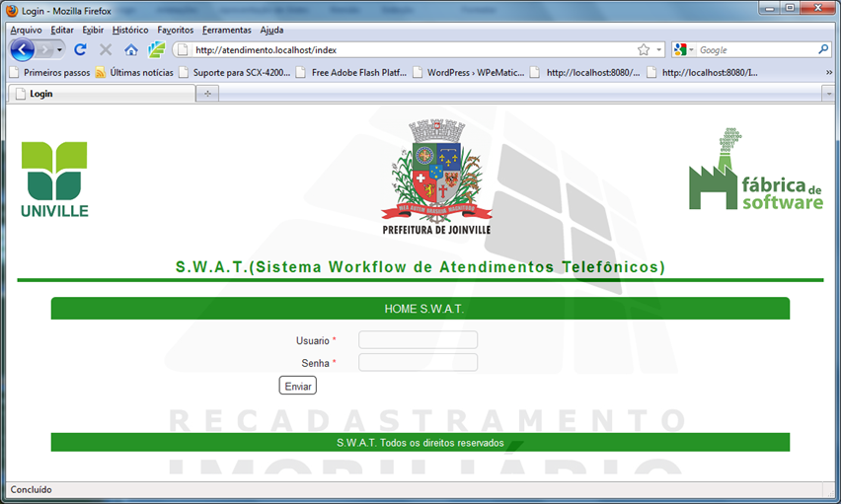Open the address bar history dropdown

click(658, 50)
